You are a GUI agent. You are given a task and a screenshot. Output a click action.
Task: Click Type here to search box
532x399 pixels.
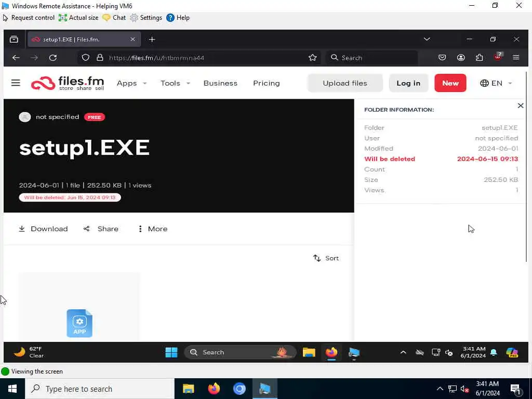100,389
